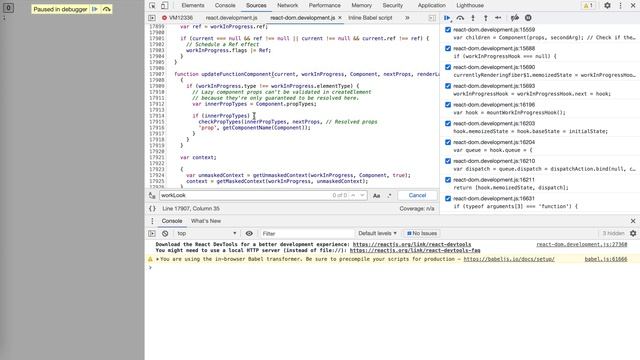This screenshot has width=640, height=360.
Task: Open react-dom.development.js:27368 source link
Action: [x=582, y=244]
